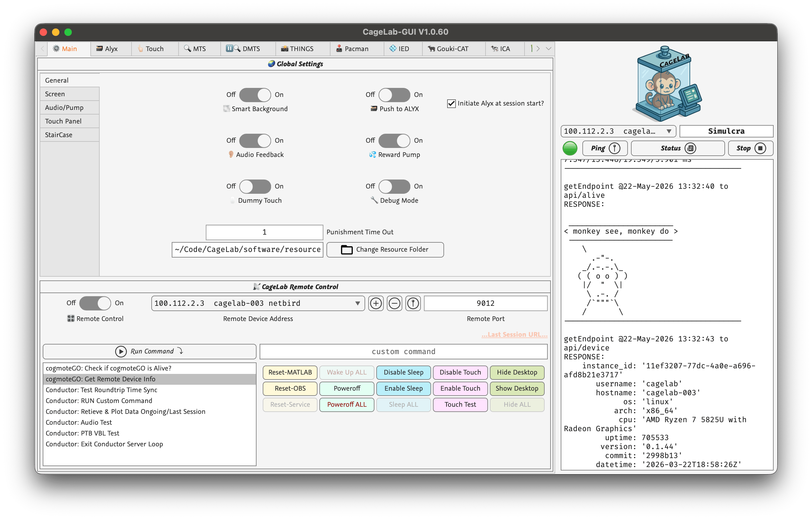Toggle the Reward Pump switch
812x520 pixels.
point(394,141)
